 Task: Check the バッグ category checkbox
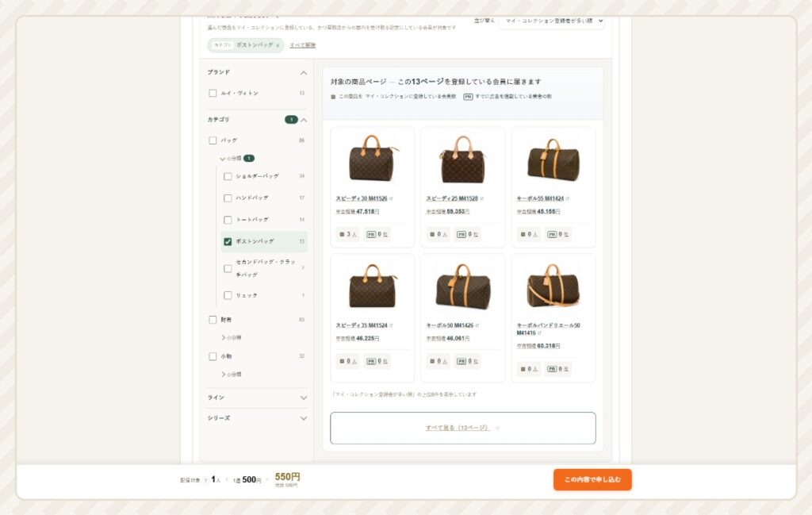(x=213, y=140)
